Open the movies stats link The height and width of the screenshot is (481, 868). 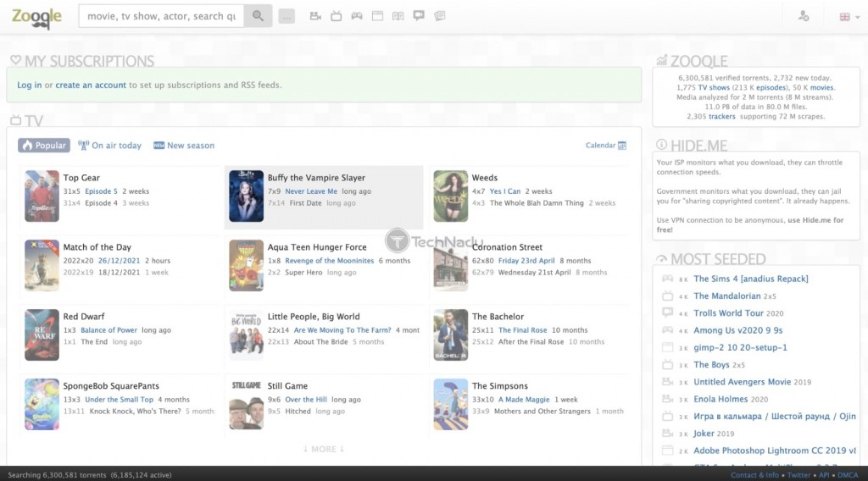click(821, 87)
